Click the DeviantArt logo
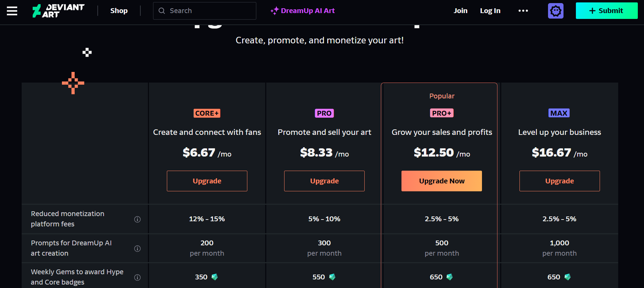644x288 pixels. (58, 11)
